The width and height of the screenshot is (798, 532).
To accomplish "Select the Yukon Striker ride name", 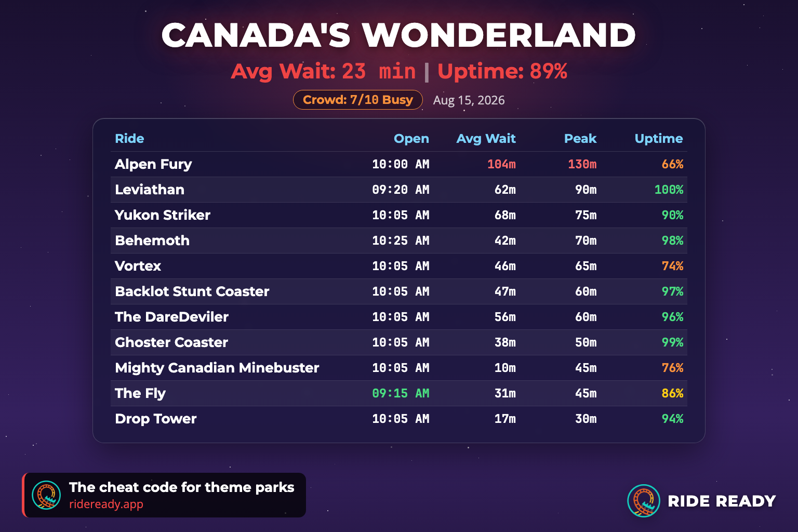I will point(163,215).
